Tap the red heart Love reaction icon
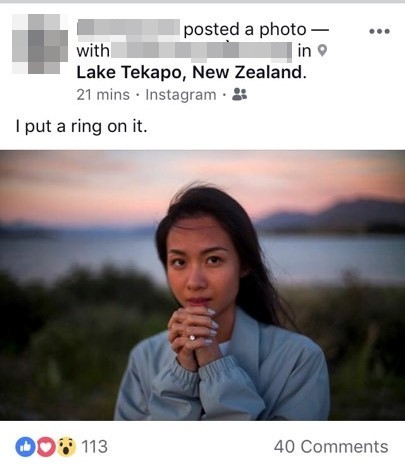The width and height of the screenshot is (405, 465). (46, 447)
